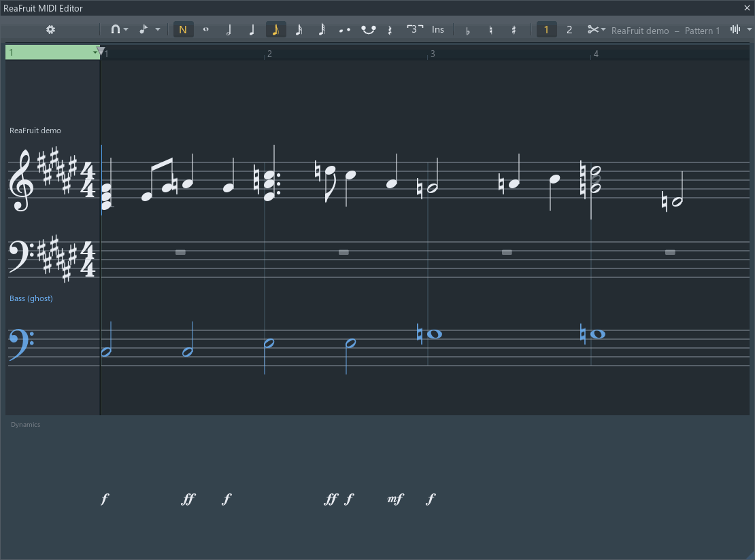Viewport: 755px width, 560px height.
Task: Select the sixteenth note duration
Action: click(x=299, y=30)
